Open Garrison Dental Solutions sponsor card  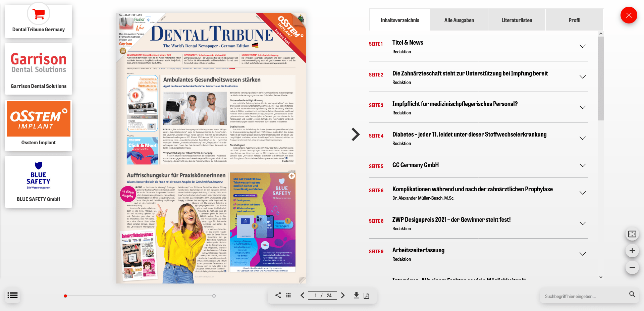tap(39, 68)
